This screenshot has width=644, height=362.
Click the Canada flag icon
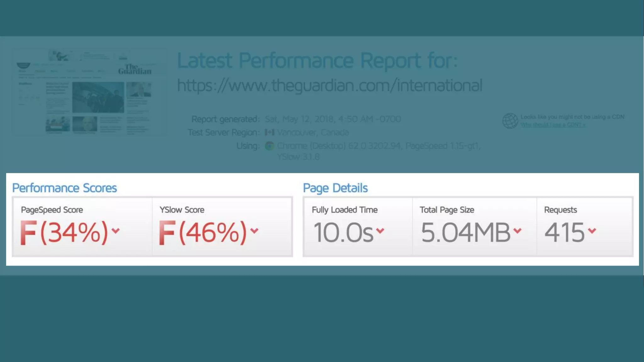coord(269,132)
